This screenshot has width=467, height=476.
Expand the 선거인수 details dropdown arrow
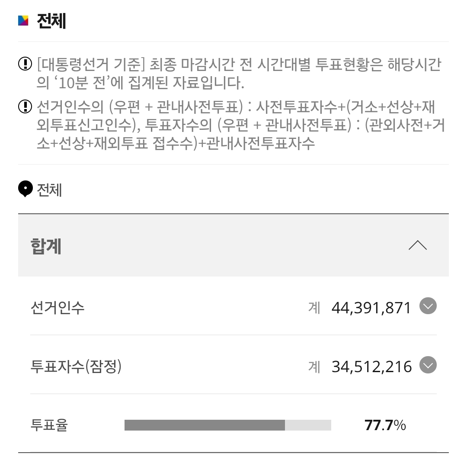[x=428, y=306]
